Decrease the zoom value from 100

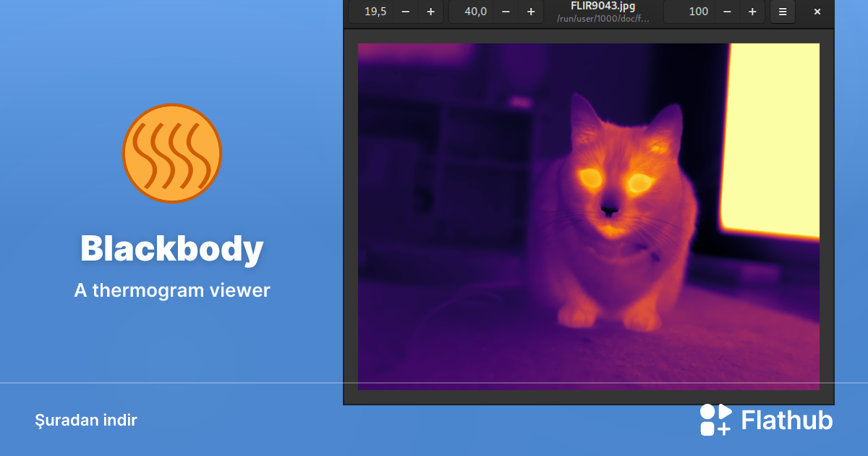click(x=727, y=12)
